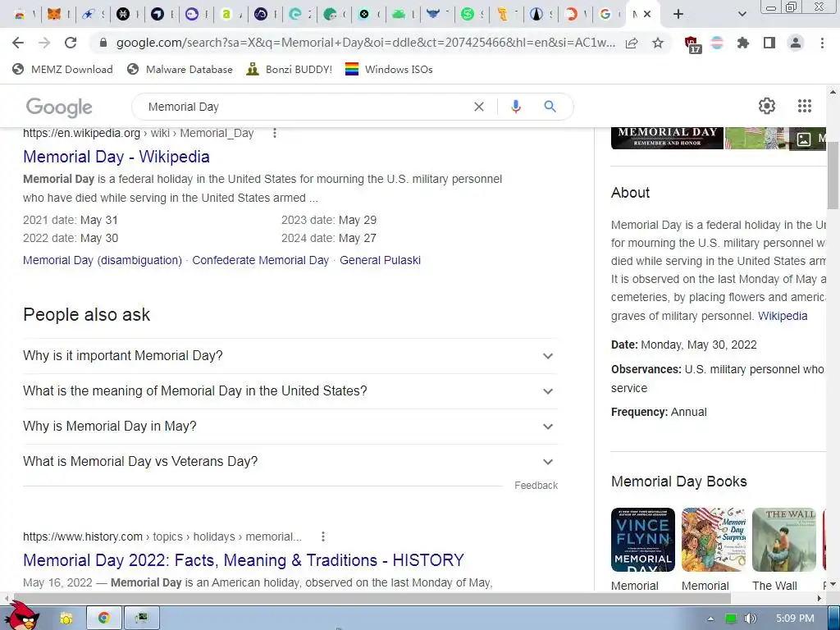This screenshot has height=630, width=840.
Task: Open the Malware Database bookmark
Action: click(x=180, y=69)
